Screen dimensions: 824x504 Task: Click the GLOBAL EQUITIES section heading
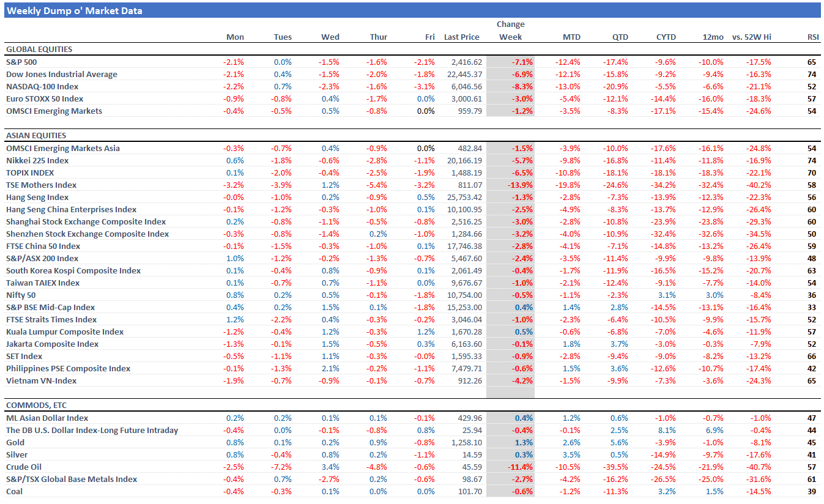pyautogui.click(x=39, y=49)
